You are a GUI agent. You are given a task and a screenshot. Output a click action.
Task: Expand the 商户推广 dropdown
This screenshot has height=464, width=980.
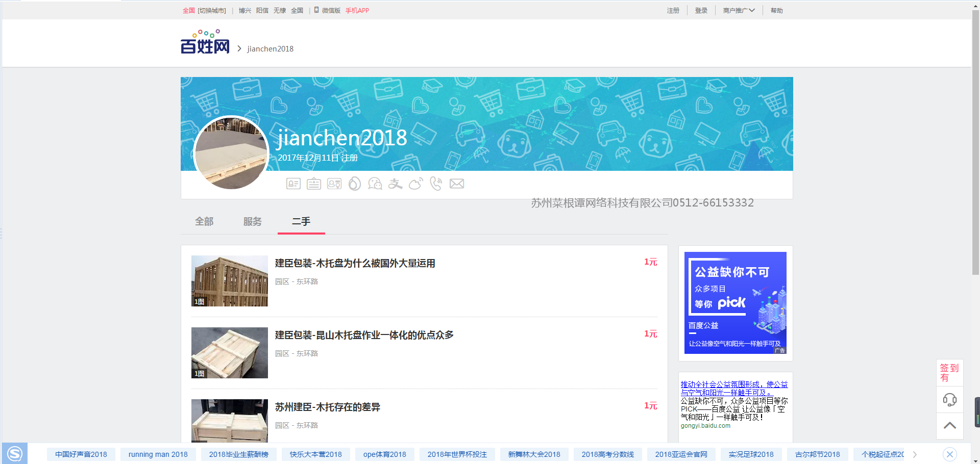coord(739,10)
